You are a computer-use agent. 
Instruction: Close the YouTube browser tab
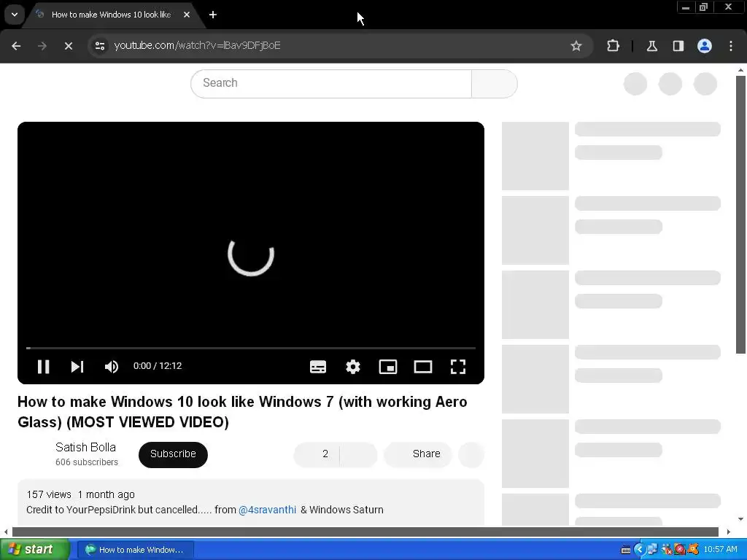pyautogui.click(x=187, y=15)
